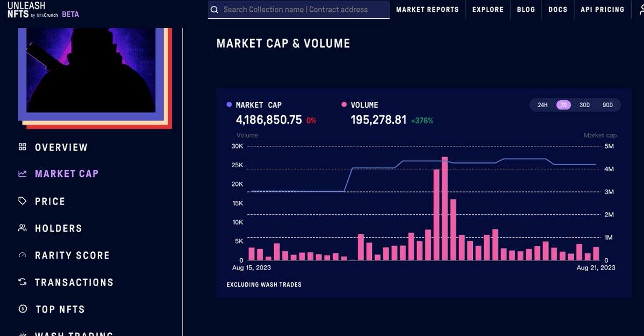This screenshot has height=336, width=644.
Task: Click the Market Cap value 4,186,850.75
Action: click(x=269, y=120)
